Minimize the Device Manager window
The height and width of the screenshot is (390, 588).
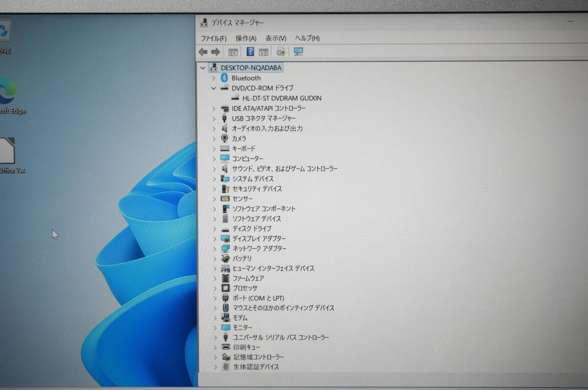(570, 22)
